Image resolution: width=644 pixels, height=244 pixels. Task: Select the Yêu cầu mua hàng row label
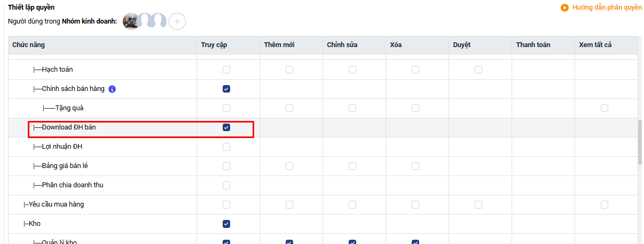56,204
